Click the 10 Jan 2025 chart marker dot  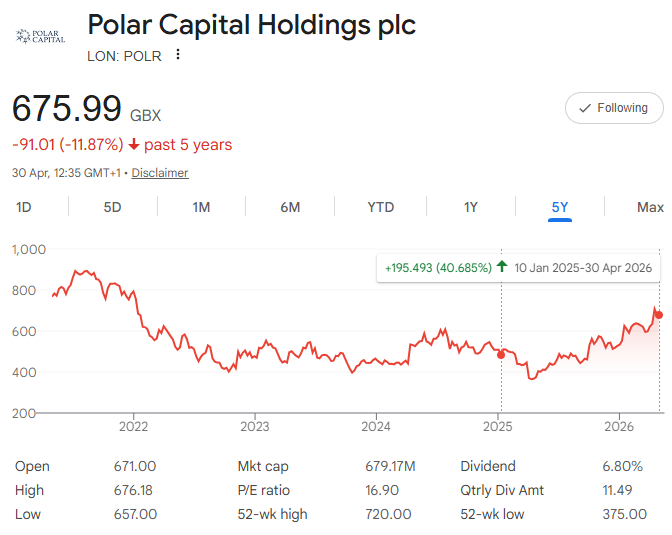[x=501, y=355]
